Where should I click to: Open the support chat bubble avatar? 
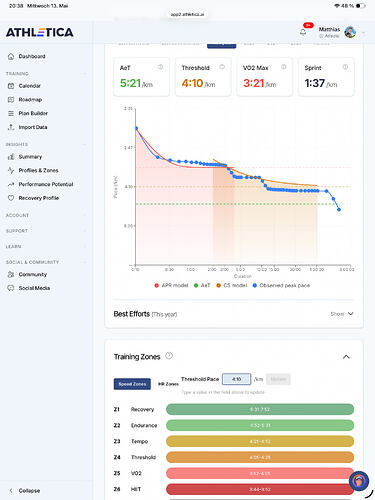tap(359, 481)
